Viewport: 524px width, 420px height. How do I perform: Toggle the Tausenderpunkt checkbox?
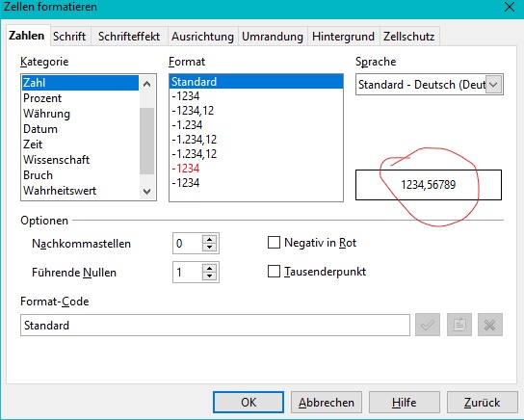point(274,272)
